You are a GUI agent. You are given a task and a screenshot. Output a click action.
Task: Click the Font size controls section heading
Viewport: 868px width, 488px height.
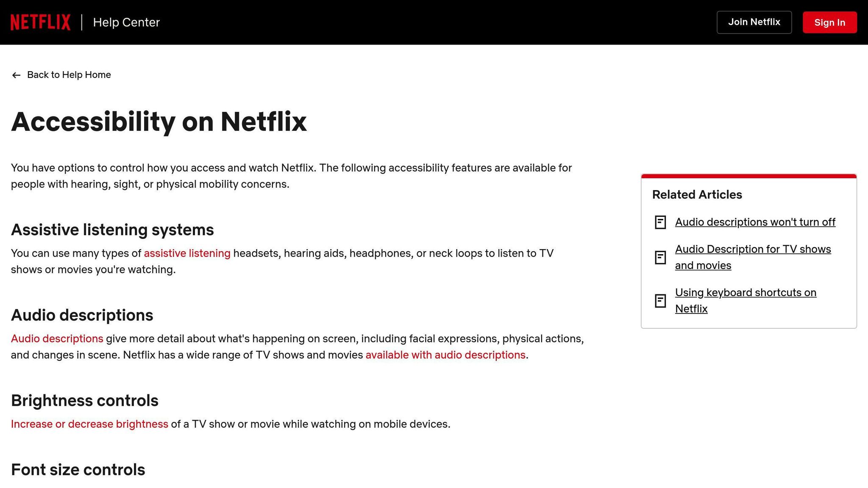click(x=78, y=469)
